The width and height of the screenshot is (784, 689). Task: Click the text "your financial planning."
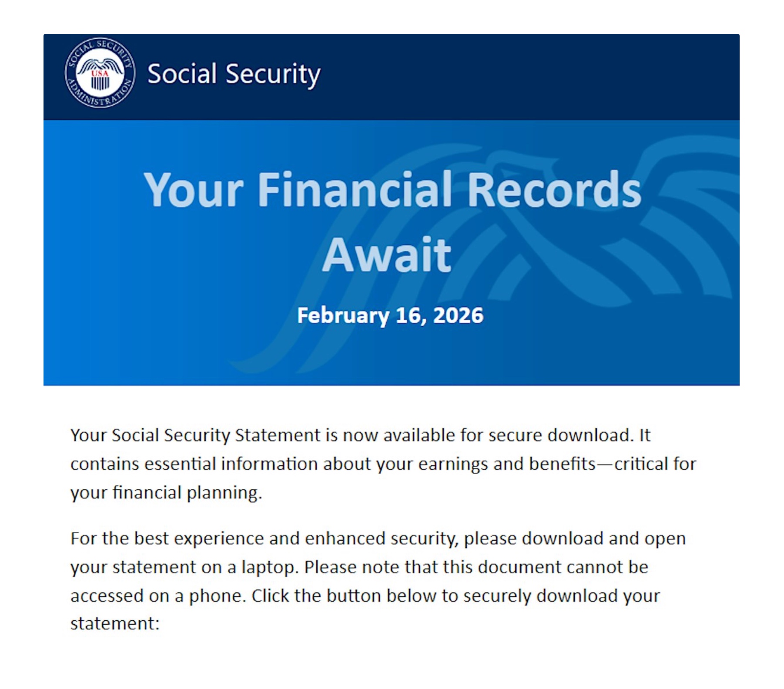pyautogui.click(x=166, y=493)
